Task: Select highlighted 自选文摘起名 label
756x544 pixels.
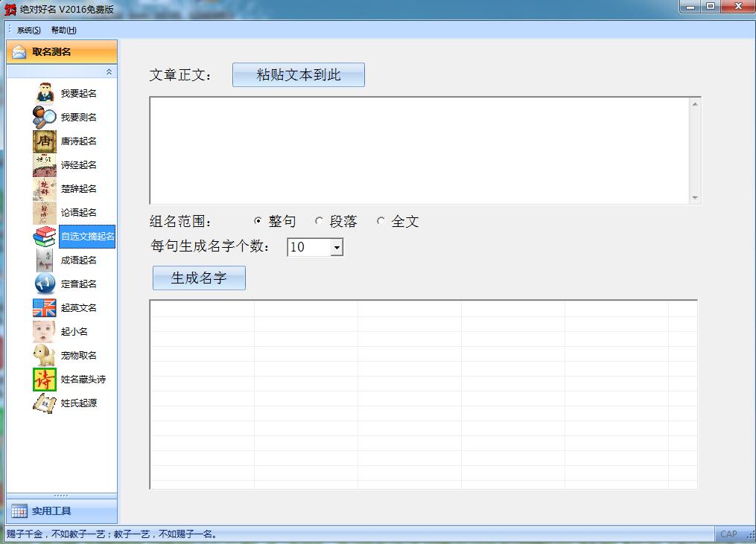Action: click(87, 236)
